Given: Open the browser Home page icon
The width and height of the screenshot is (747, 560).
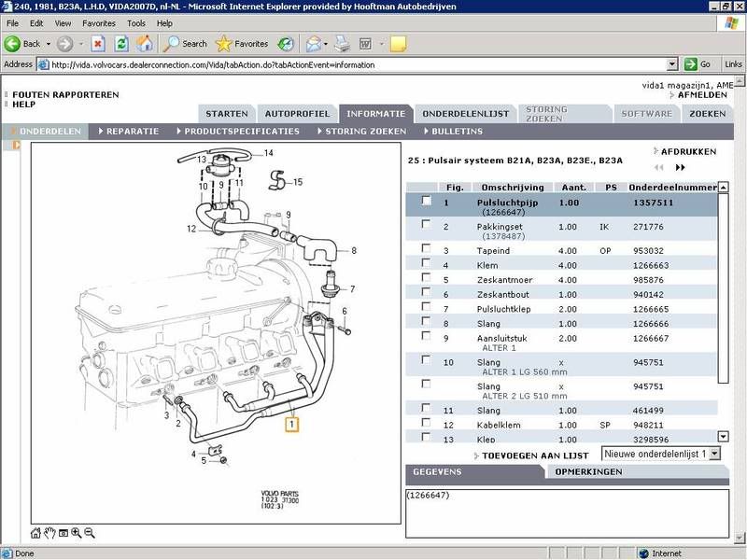Looking at the screenshot, I should click(145, 44).
